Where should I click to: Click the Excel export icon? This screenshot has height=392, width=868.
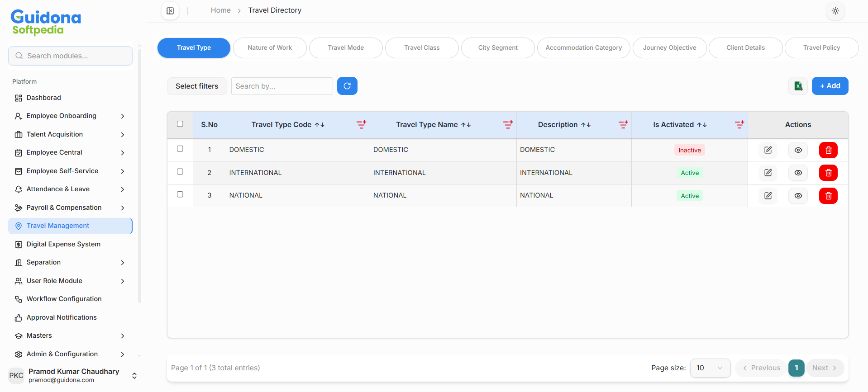pos(798,86)
